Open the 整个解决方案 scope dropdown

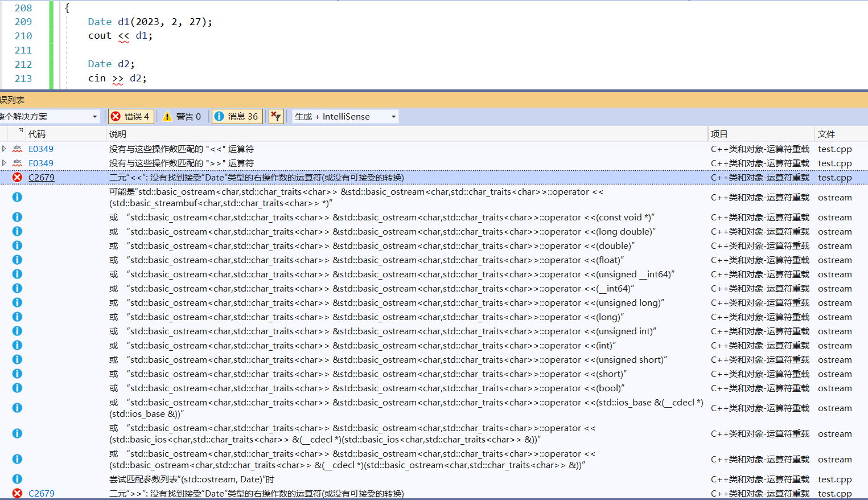tap(50, 117)
